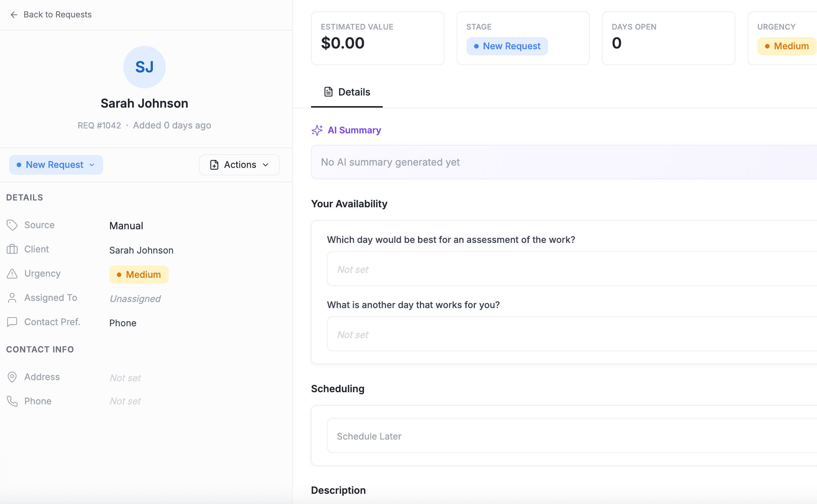Click the Medium urgency badge in Details
The width and height of the screenshot is (817, 504).
(x=139, y=275)
